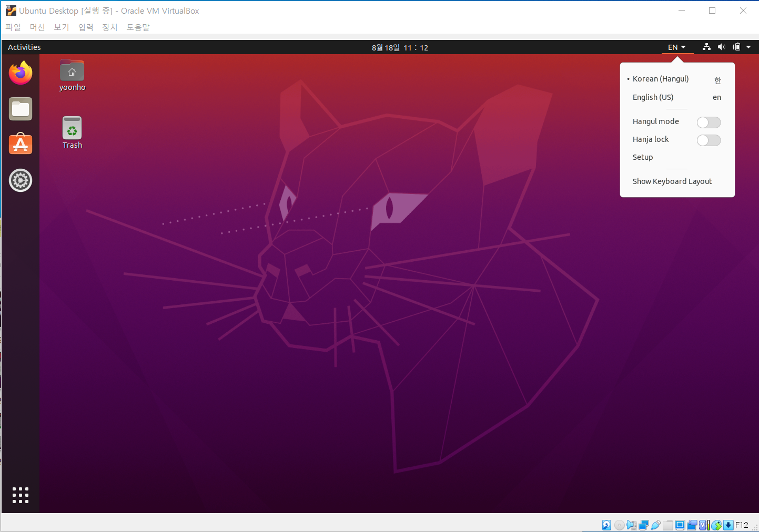This screenshot has height=532, width=759.
Task: Click the VirtualBox title bar app icon
Action: click(x=11, y=11)
